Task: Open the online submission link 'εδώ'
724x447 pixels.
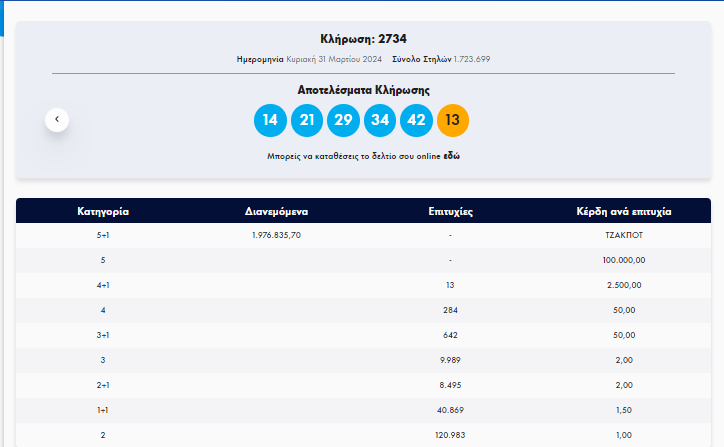Action: pos(451,157)
